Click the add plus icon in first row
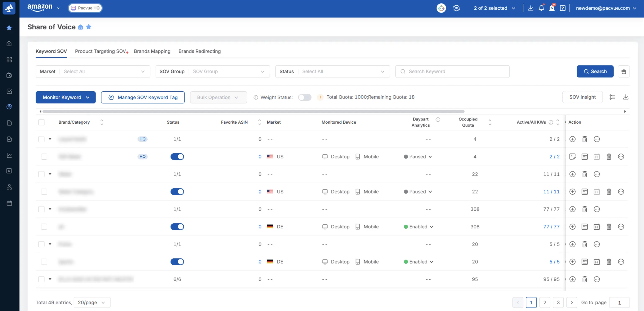 pyautogui.click(x=572, y=139)
